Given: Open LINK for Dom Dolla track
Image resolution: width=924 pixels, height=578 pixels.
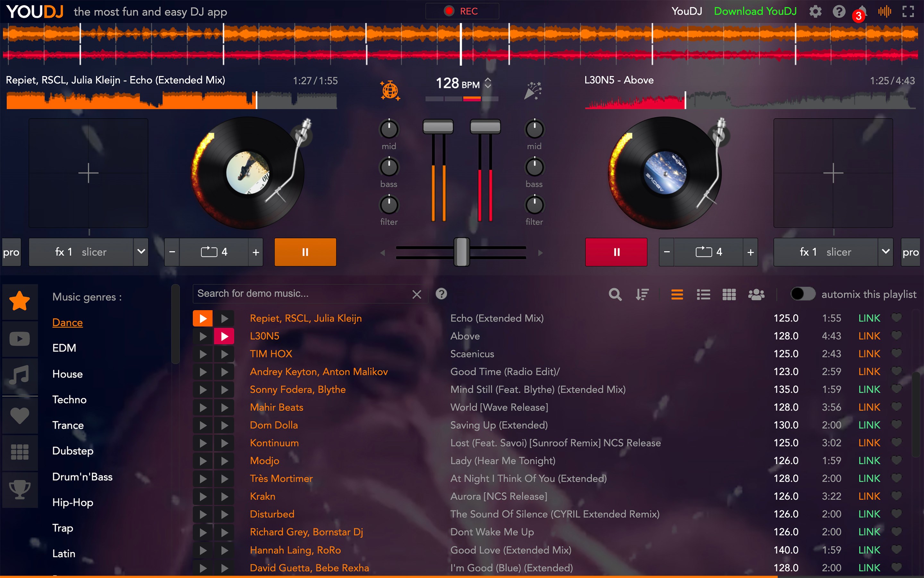Looking at the screenshot, I should [869, 425].
